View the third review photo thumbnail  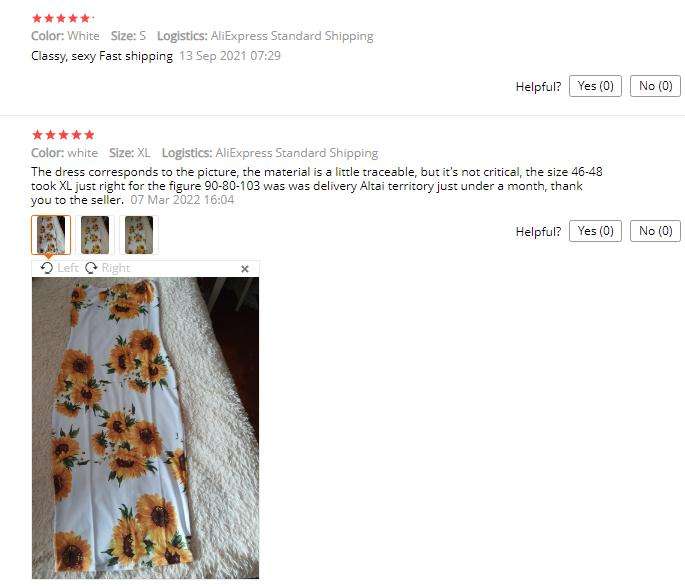pyautogui.click(x=139, y=235)
